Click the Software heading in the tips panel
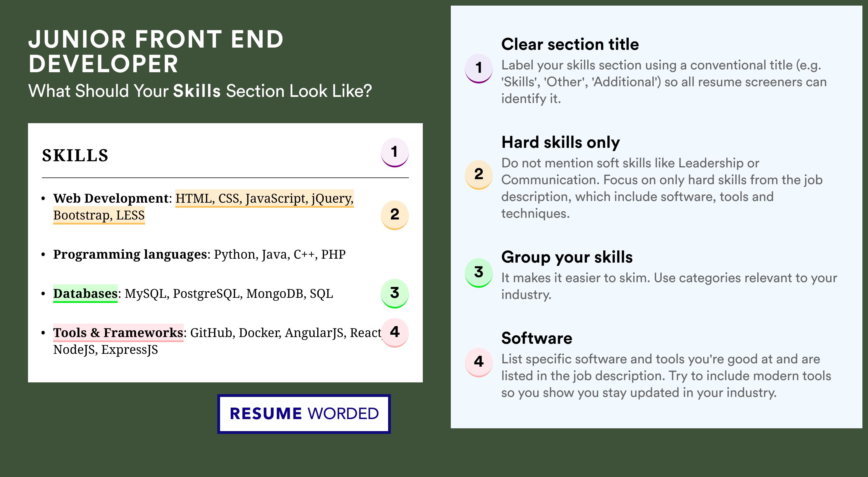Screen dimensions: 868x477 click(537, 338)
